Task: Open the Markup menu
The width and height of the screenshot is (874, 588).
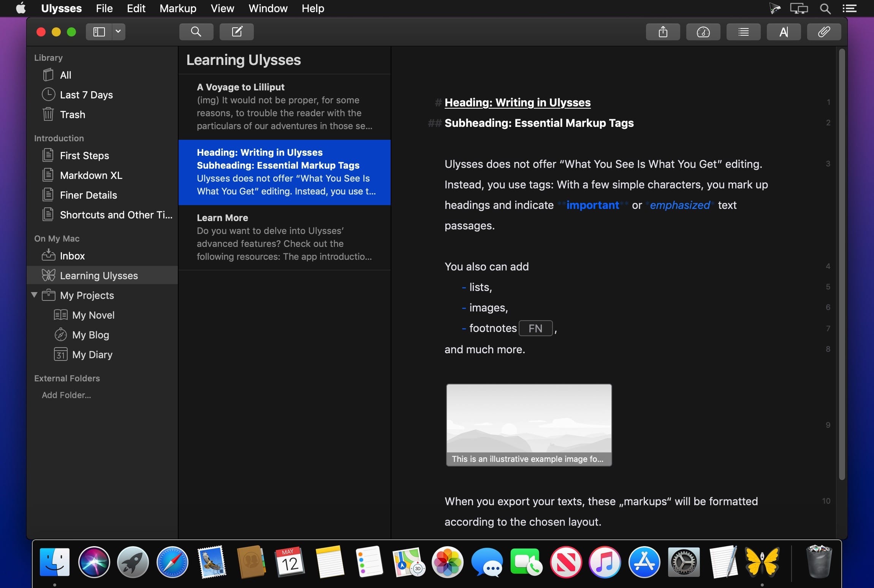Action: pyautogui.click(x=178, y=8)
